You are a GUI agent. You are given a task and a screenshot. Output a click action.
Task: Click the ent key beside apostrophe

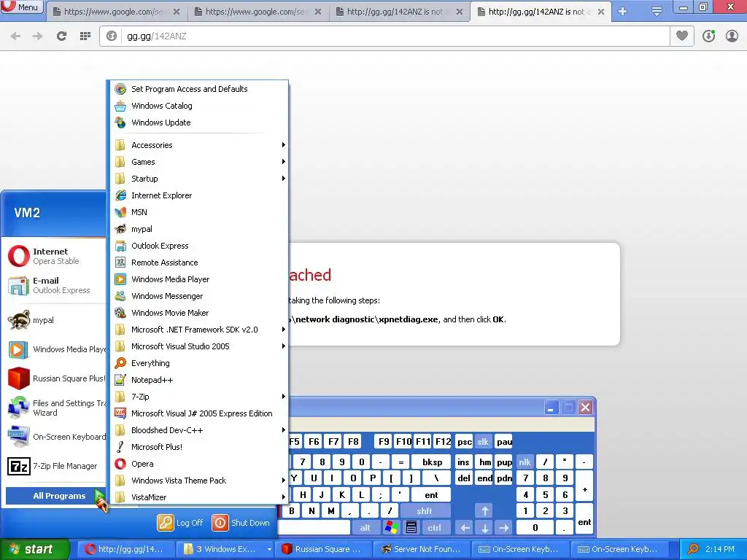click(x=431, y=495)
